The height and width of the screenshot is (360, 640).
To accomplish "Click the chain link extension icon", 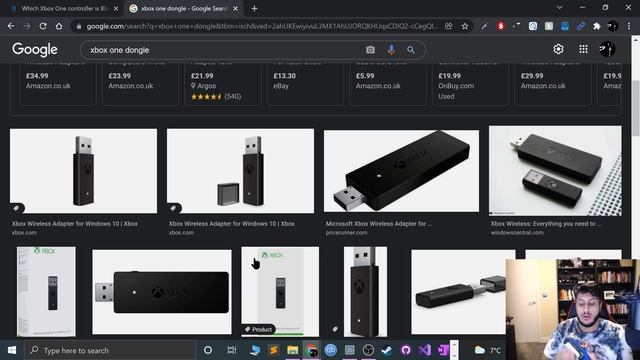I will [581, 26].
